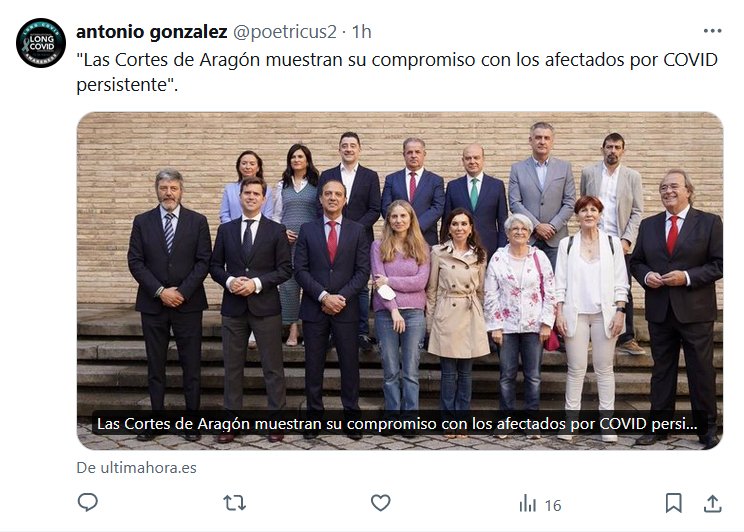Open the reply speech bubble icon
Screen dimensions: 744x532
[x=87, y=503]
